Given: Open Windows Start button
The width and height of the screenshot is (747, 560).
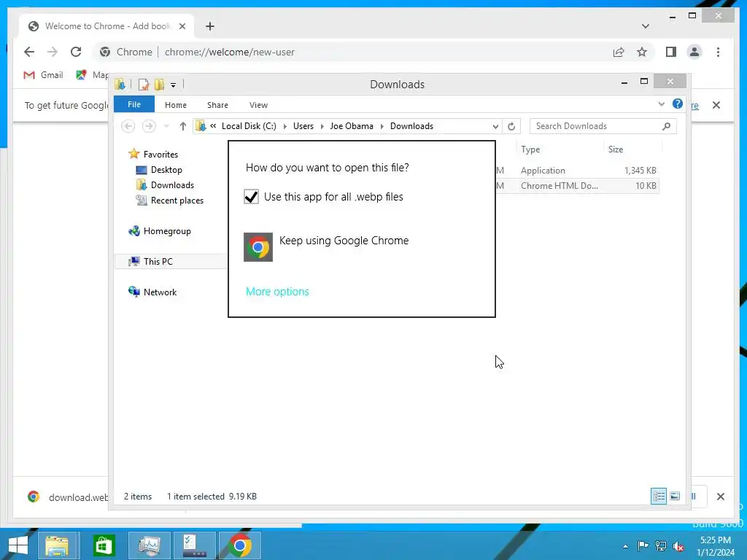Looking at the screenshot, I should point(18,545).
